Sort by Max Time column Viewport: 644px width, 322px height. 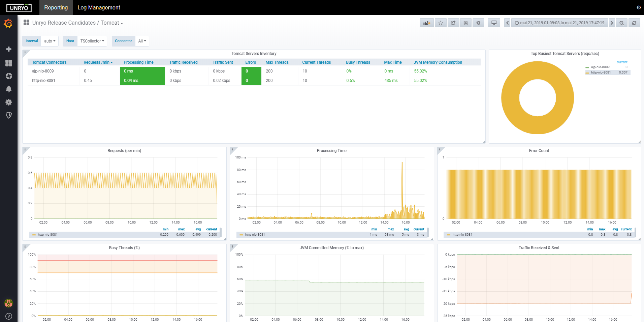pos(393,62)
